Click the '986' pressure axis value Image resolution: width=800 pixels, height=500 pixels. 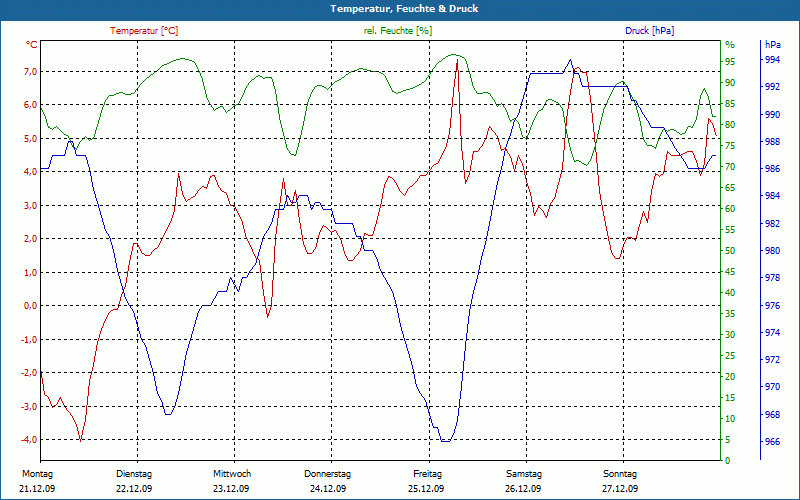(x=772, y=168)
